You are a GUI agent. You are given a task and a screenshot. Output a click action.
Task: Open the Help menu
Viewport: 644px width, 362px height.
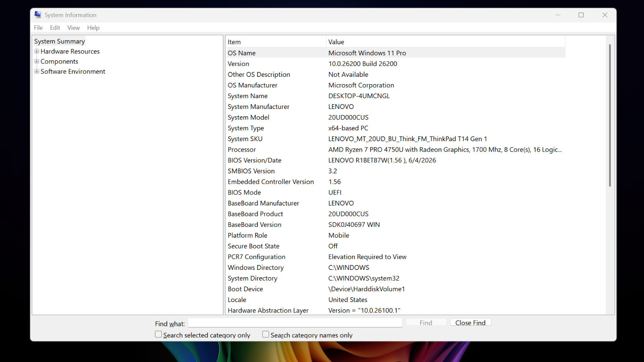point(93,28)
